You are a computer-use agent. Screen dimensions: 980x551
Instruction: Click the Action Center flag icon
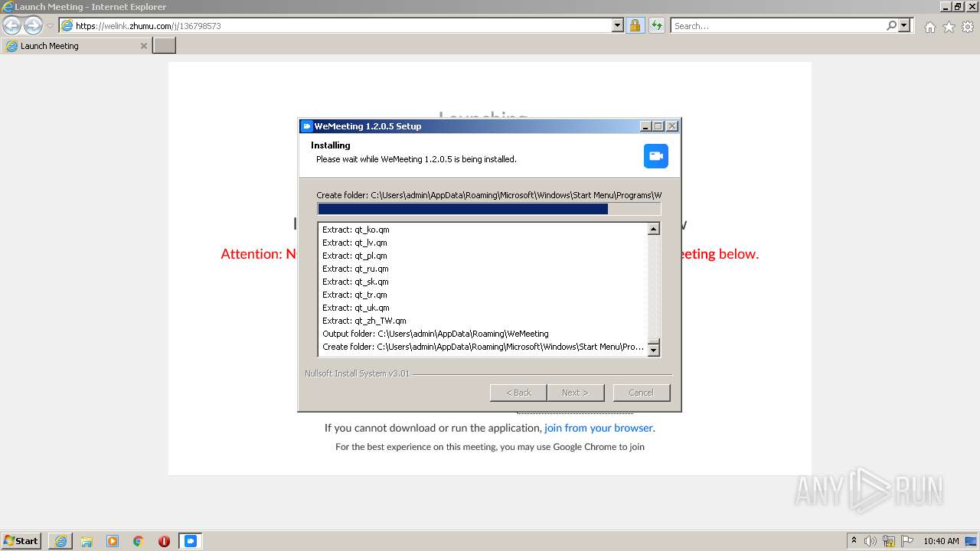pyautogui.click(x=907, y=541)
